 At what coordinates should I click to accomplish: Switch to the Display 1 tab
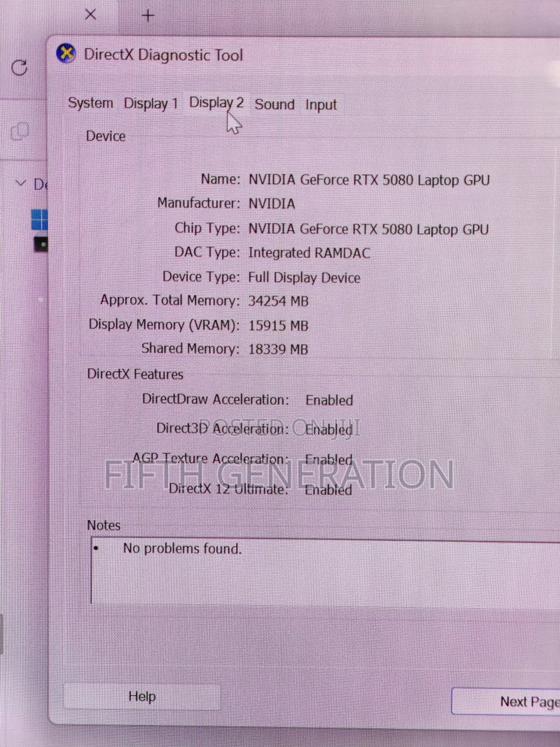point(151,104)
